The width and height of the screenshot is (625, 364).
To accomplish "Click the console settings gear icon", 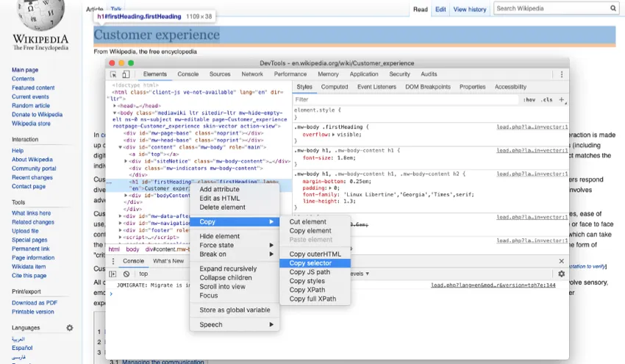I will [x=561, y=274].
